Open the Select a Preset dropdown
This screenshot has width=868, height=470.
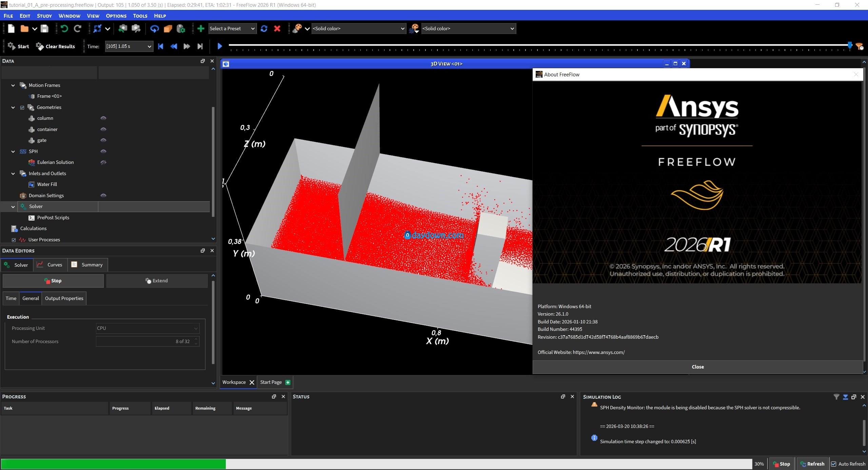pos(232,29)
